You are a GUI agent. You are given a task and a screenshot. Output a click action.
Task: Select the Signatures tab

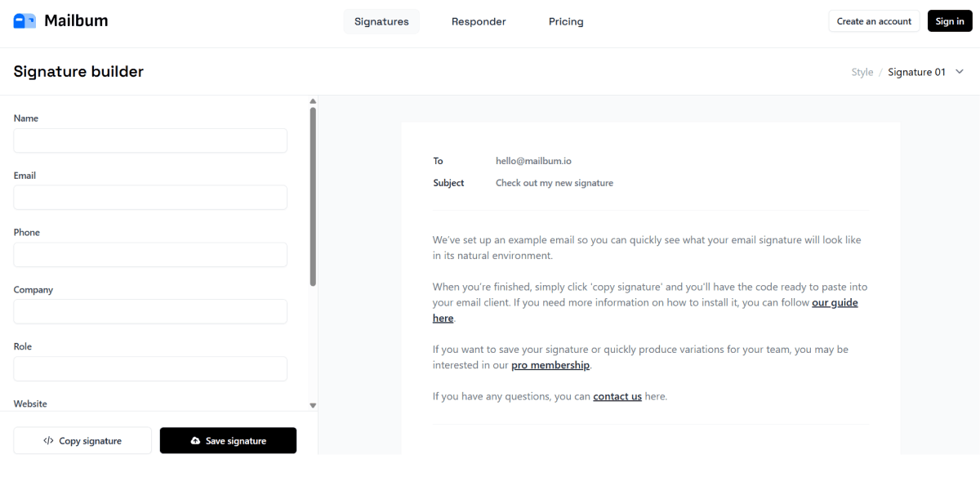381,21
